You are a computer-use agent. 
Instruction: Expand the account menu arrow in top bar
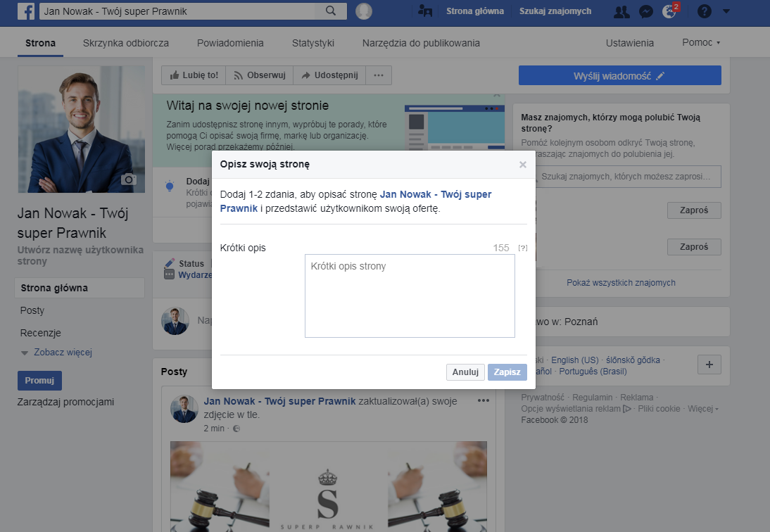point(726,11)
